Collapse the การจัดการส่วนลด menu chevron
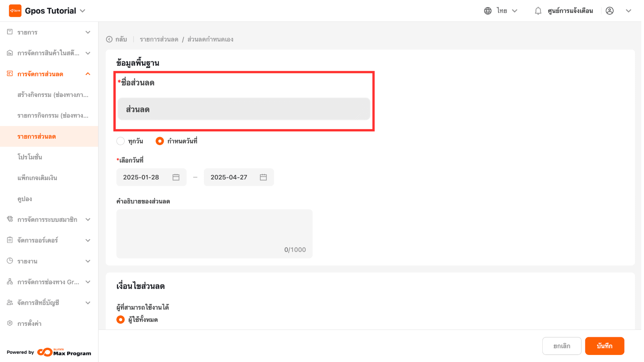The image size is (644, 362). click(88, 74)
